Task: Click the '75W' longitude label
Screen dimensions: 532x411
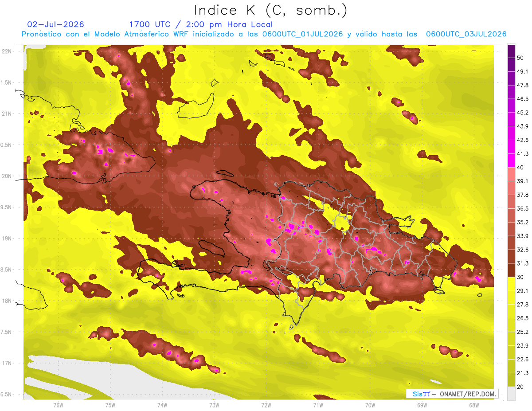Action: (110, 405)
